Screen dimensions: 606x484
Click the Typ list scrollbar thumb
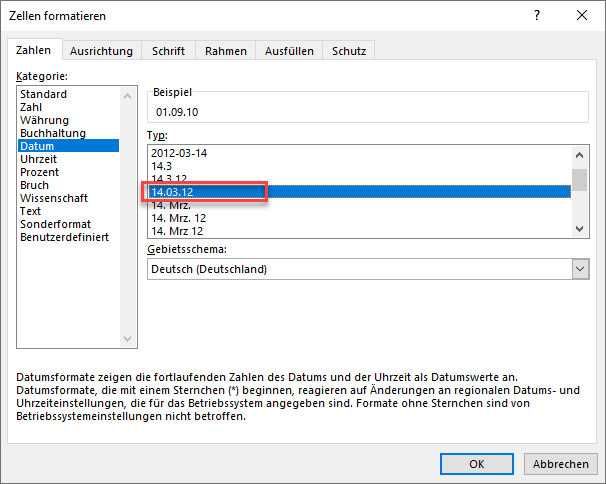pyautogui.click(x=579, y=180)
